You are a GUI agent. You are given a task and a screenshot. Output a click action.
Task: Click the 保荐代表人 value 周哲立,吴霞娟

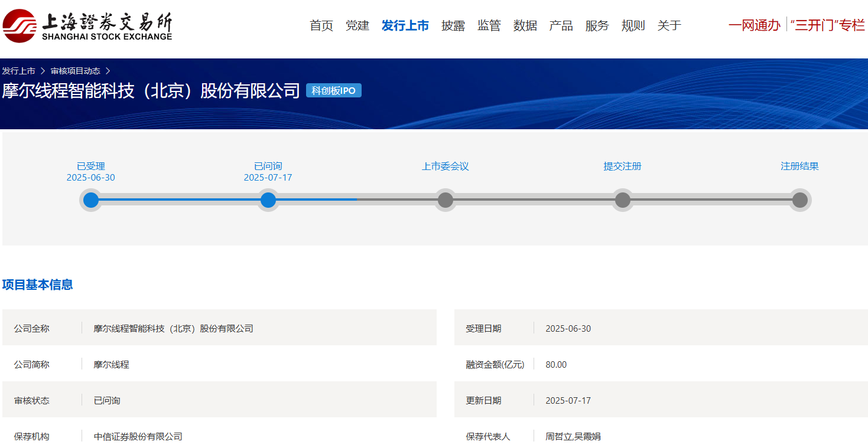[x=573, y=437]
